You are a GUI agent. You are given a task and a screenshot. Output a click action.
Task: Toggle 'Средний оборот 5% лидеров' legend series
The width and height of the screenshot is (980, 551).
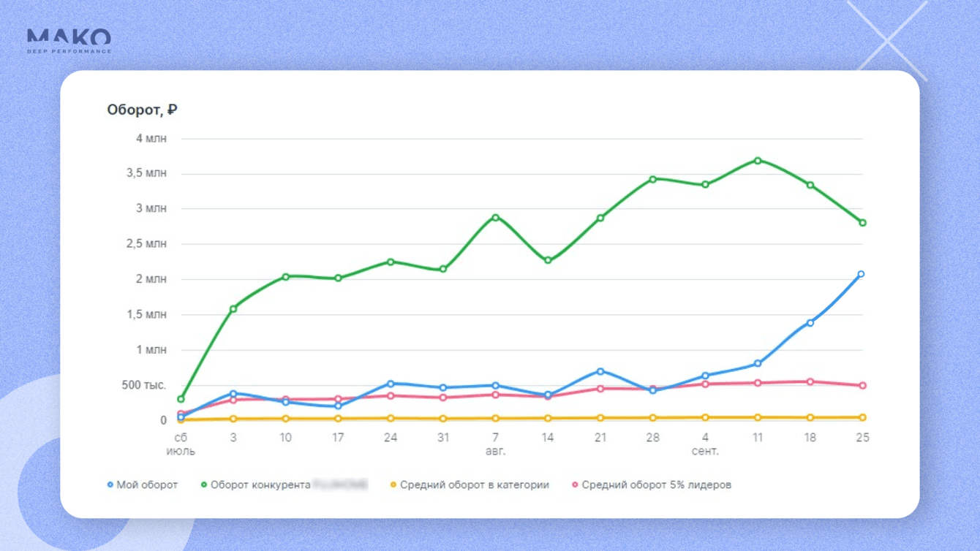coord(656,484)
